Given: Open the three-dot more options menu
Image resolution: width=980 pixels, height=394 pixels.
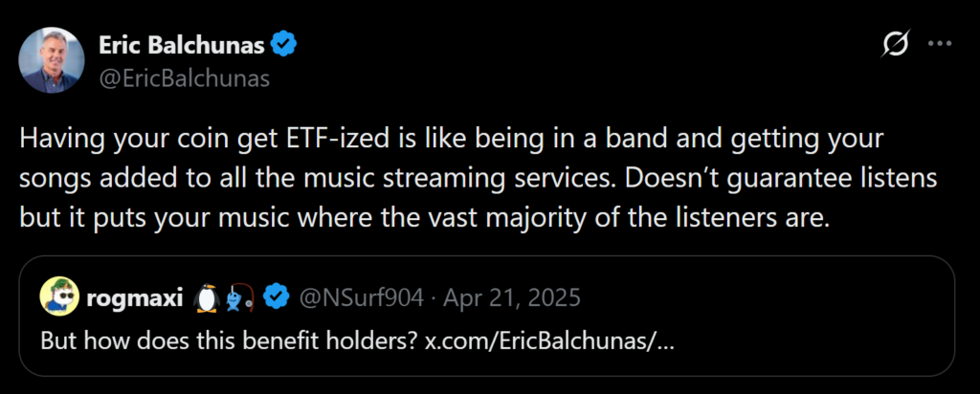Looking at the screenshot, I should (x=942, y=45).
